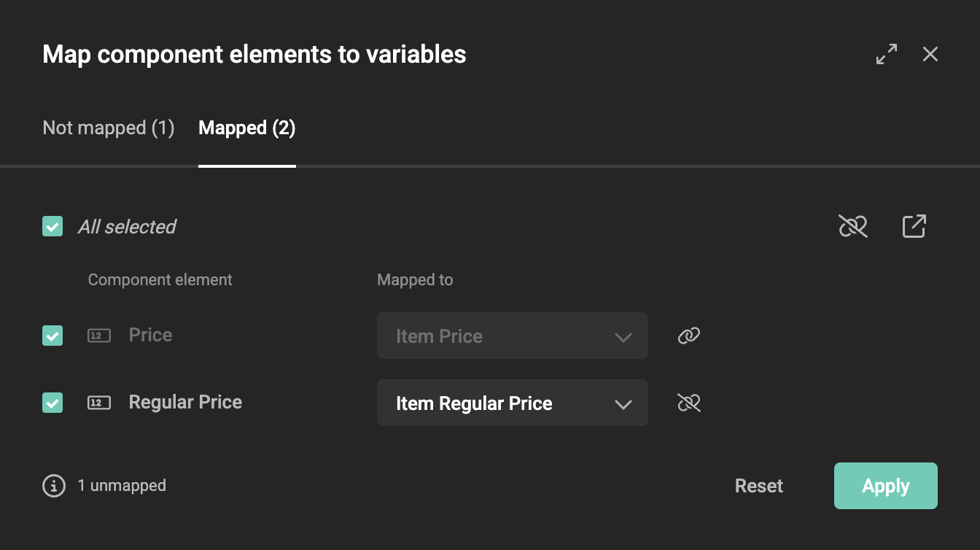The width and height of the screenshot is (980, 550).
Task: Unlink the Item Regular Price mapping
Action: point(688,403)
